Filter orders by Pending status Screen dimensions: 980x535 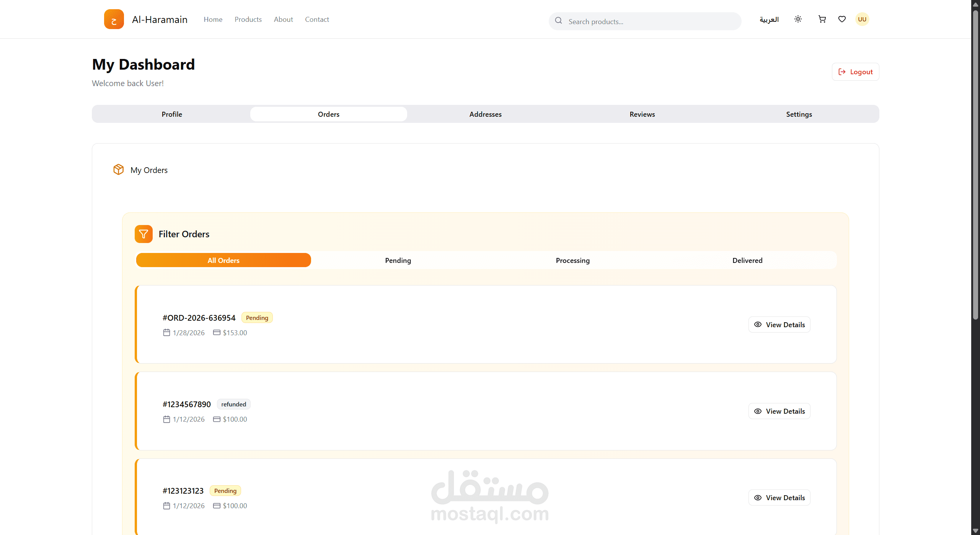398,260
